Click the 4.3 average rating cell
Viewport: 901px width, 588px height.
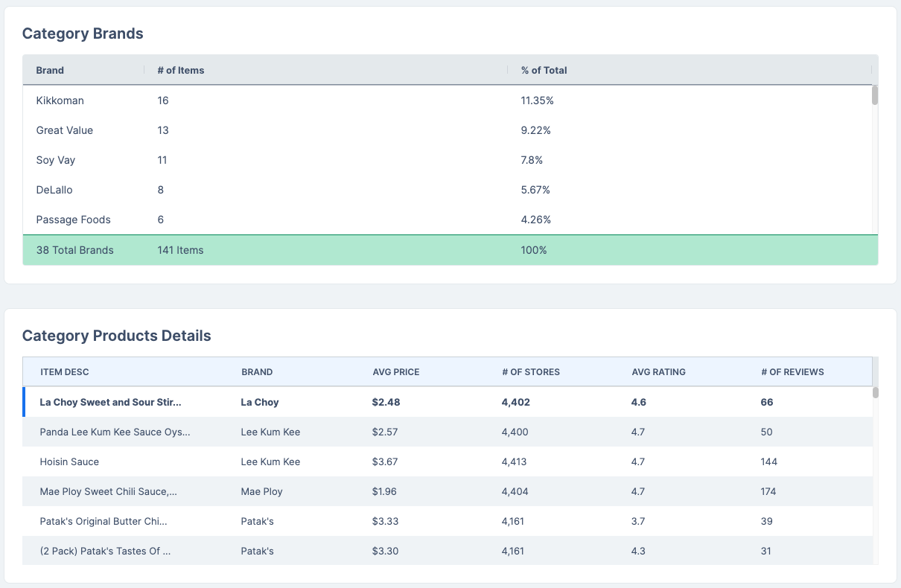click(x=638, y=551)
